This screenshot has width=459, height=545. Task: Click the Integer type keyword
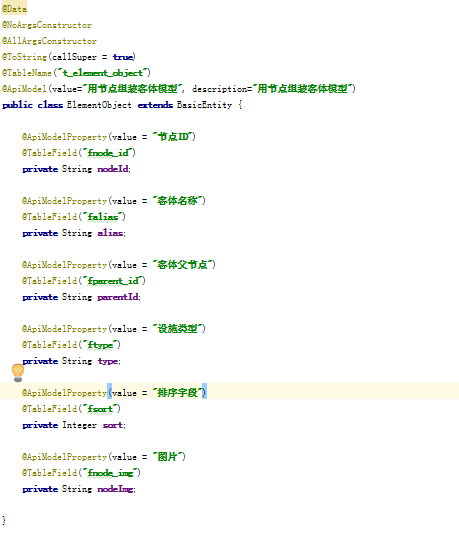click(79, 425)
